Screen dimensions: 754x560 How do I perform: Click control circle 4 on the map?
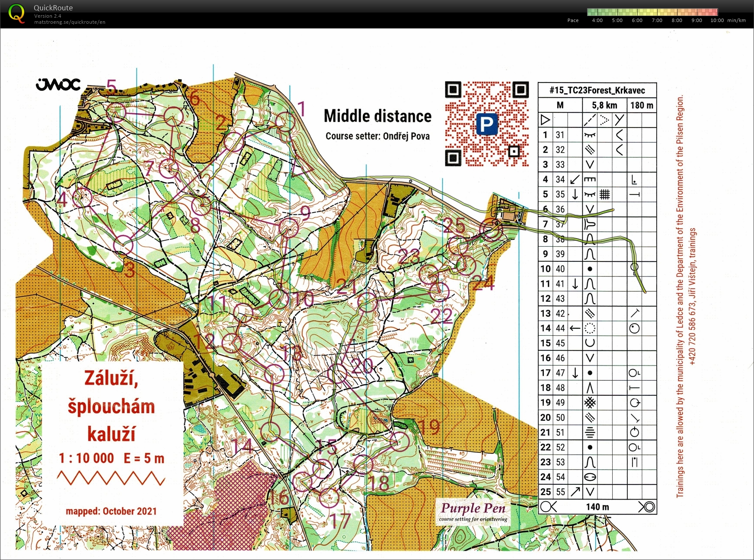(82, 197)
